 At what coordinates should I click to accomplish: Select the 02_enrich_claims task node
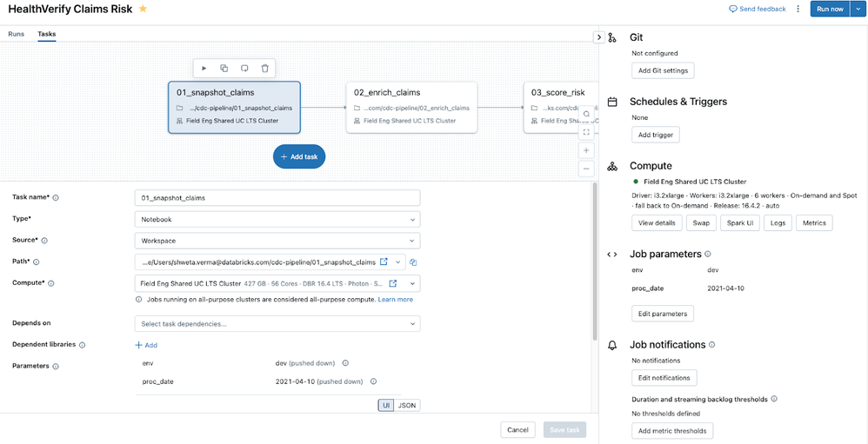click(x=412, y=107)
